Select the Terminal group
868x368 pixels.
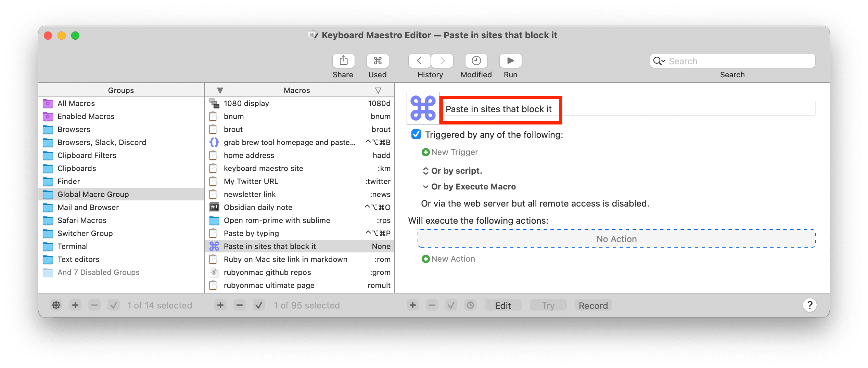coord(122,246)
